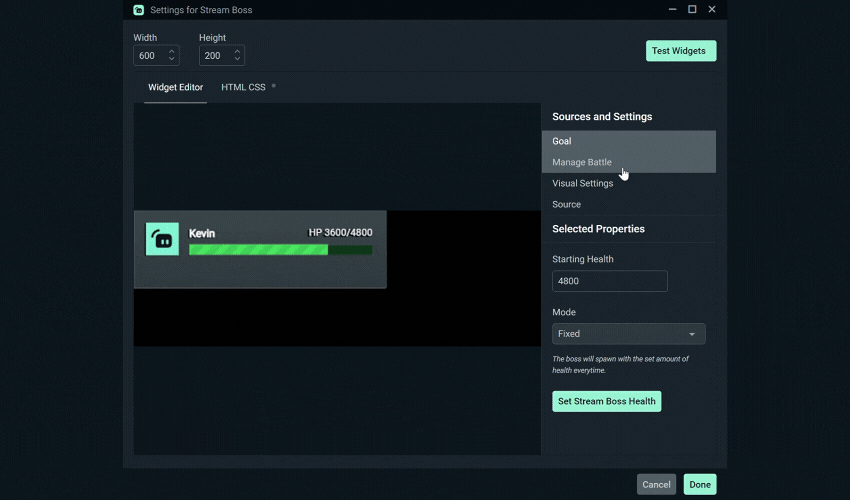
Task: Click the Streamlabs logo in title bar
Action: [138, 10]
